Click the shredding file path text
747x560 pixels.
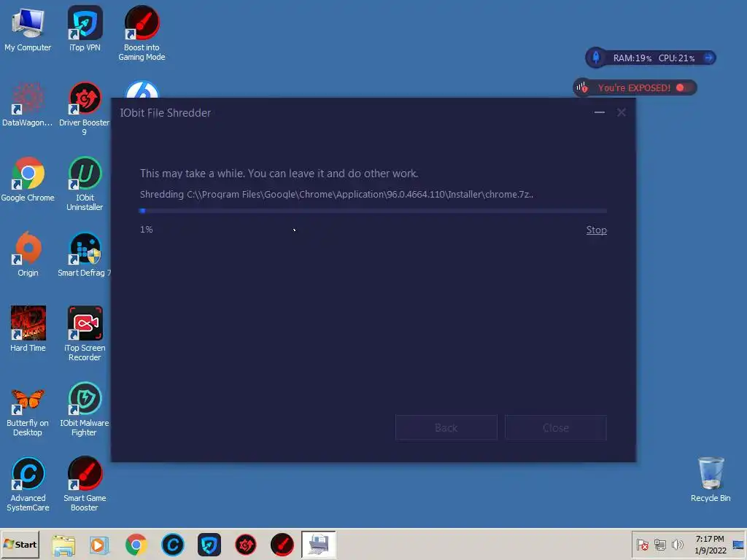[x=336, y=194]
